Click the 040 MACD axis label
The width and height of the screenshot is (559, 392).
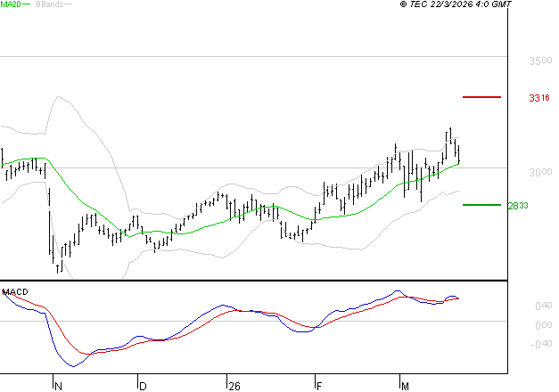pos(544,306)
